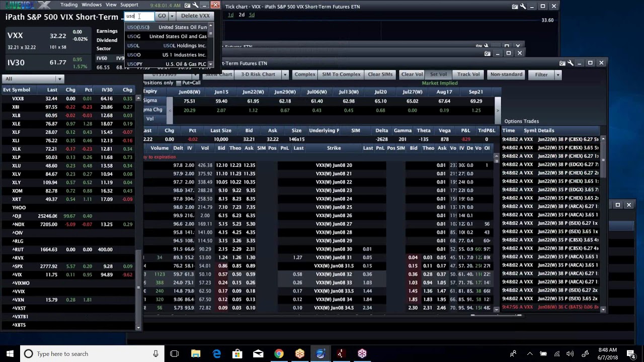The image size is (644, 362).
Task: Open Mail app from taskbar
Action: pyautogui.click(x=258, y=353)
